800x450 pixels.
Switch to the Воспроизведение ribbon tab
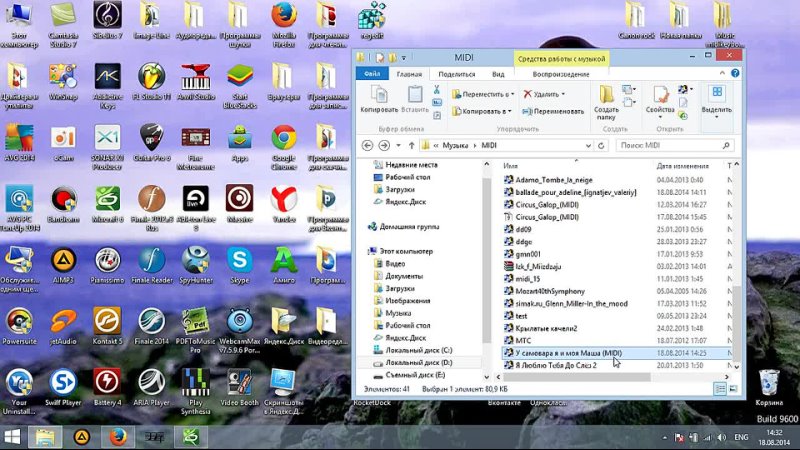click(561, 74)
